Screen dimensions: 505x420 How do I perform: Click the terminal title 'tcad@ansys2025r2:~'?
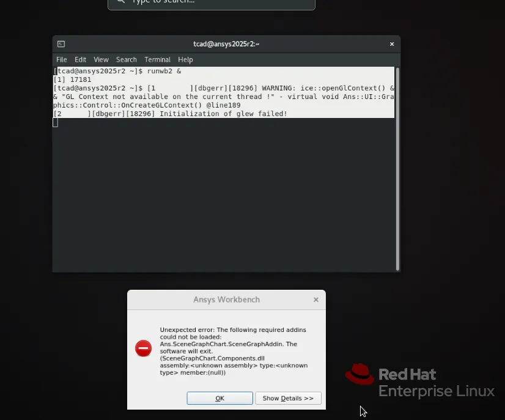[226, 44]
